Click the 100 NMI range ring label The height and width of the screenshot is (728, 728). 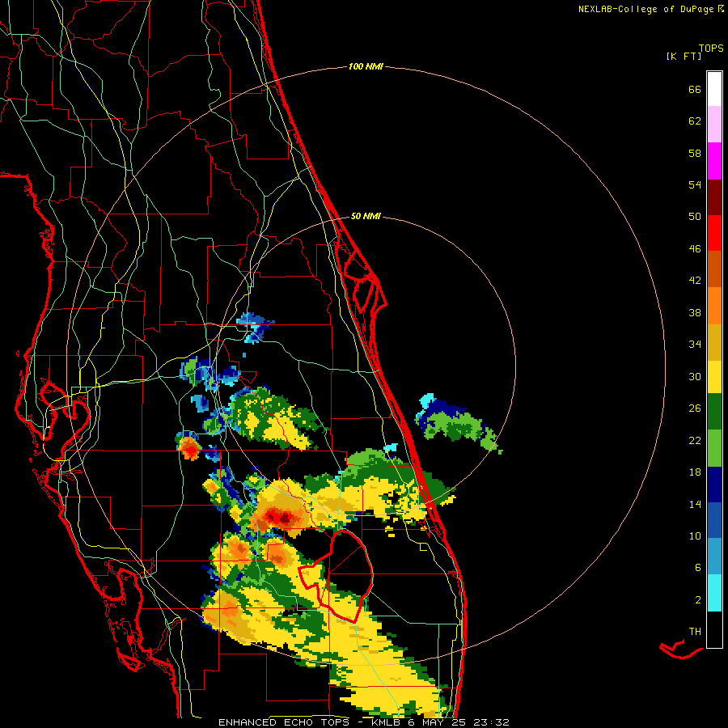click(366, 67)
